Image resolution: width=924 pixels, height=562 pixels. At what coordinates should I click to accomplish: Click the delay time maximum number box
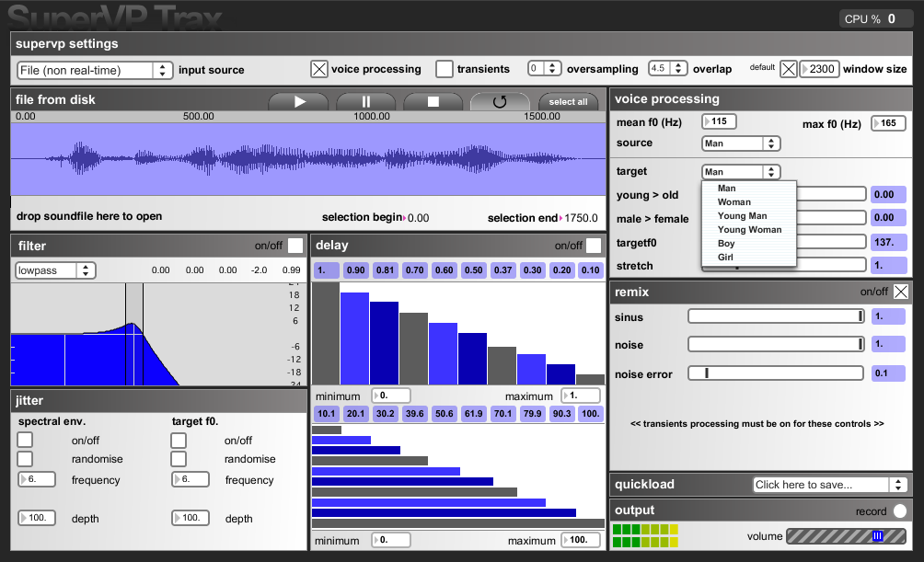(581, 540)
